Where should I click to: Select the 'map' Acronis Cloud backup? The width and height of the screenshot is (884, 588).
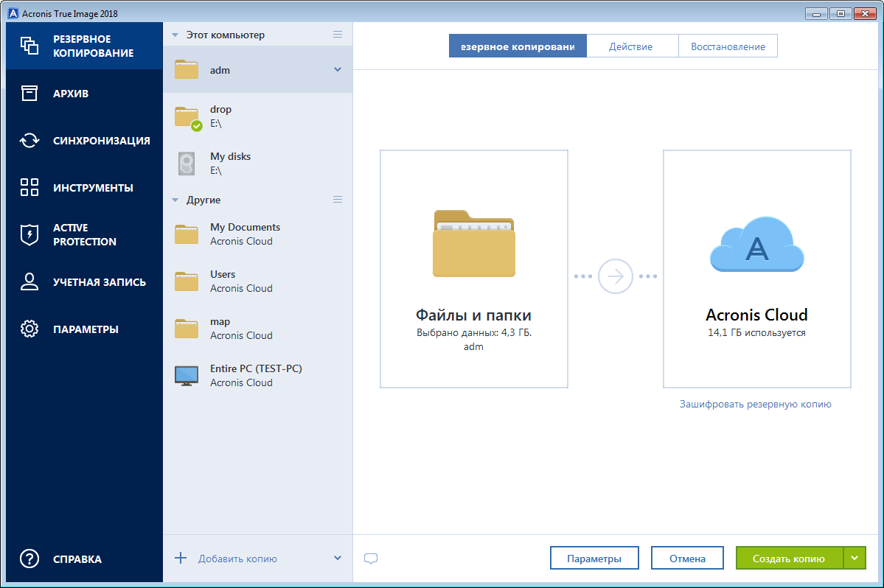click(x=257, y=329)
